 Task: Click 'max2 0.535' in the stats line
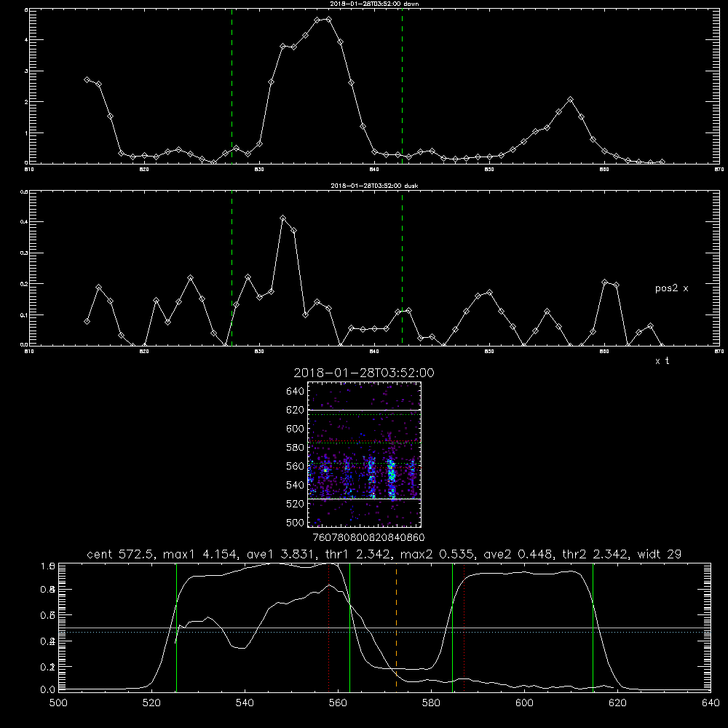[438, 554]
